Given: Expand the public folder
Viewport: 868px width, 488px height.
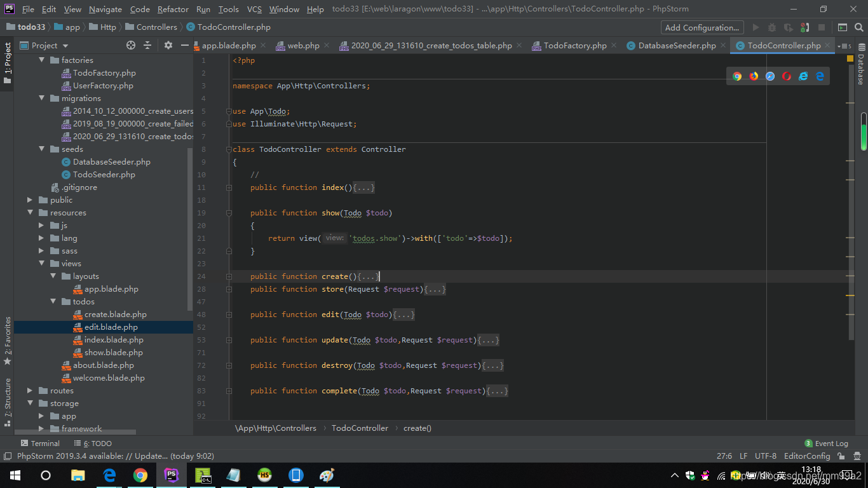Looking at the screenshot, I should pos(31,200).
